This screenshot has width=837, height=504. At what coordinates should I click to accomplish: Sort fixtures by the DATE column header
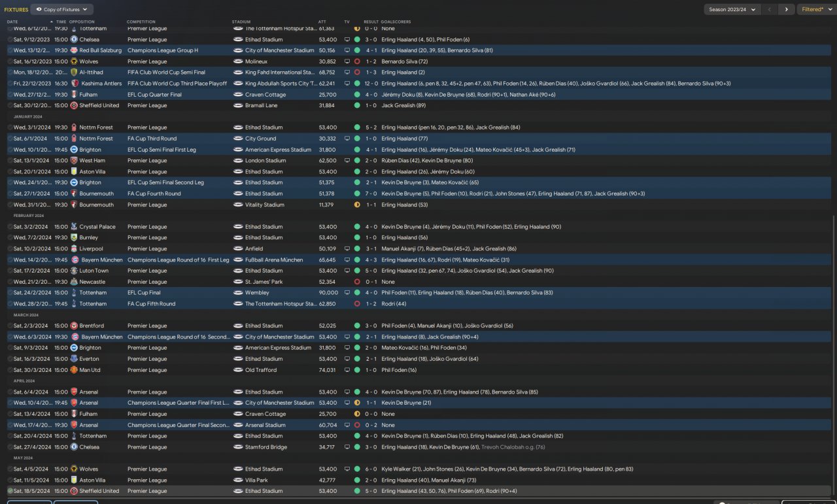pos(12,22)
